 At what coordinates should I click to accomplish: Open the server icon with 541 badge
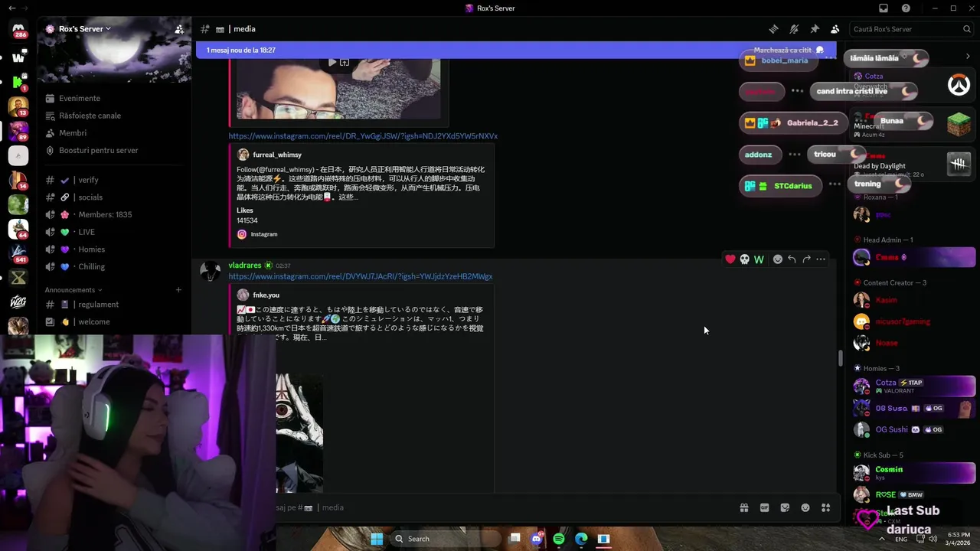(18, 253)
